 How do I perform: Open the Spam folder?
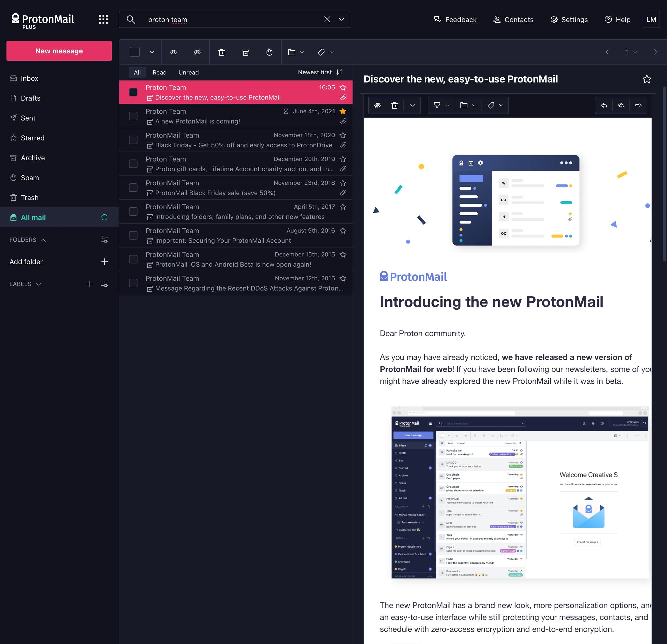[x=59, y=178]
